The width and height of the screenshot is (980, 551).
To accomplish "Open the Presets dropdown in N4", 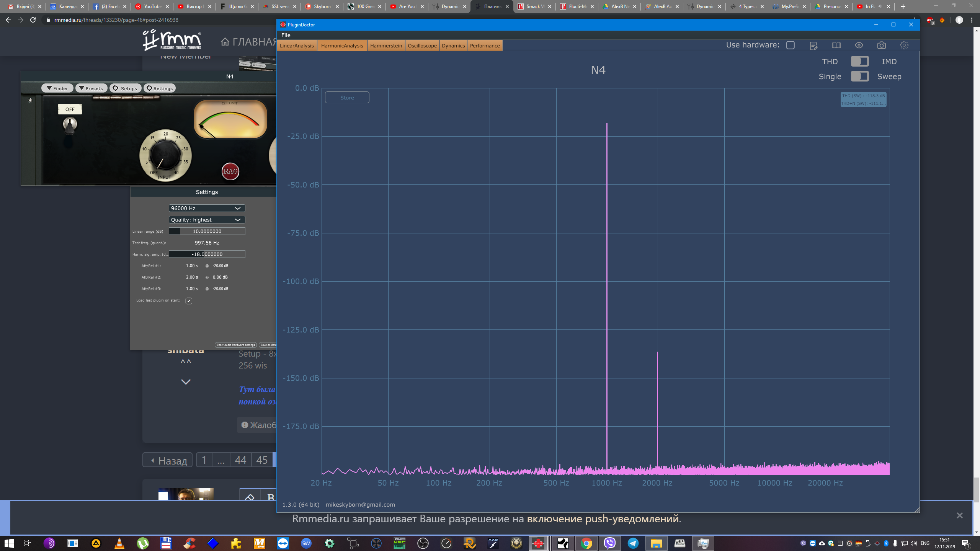I will [x=91, y=88].
